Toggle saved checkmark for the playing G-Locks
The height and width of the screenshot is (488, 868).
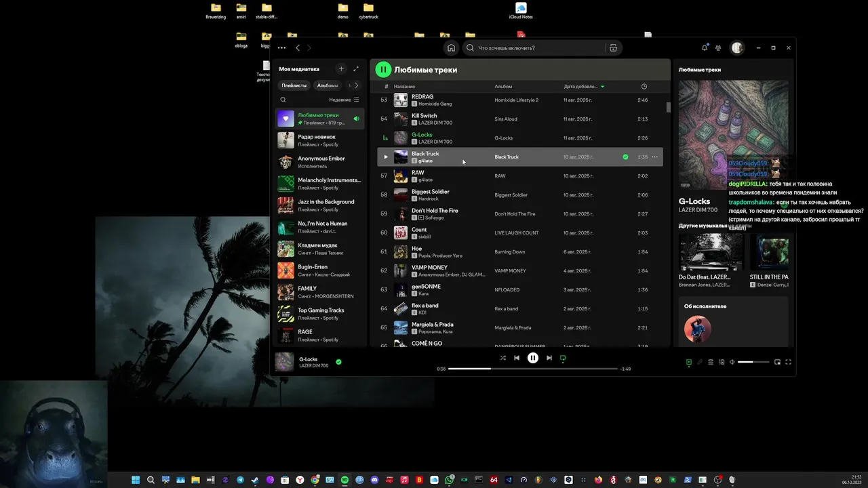338,362
